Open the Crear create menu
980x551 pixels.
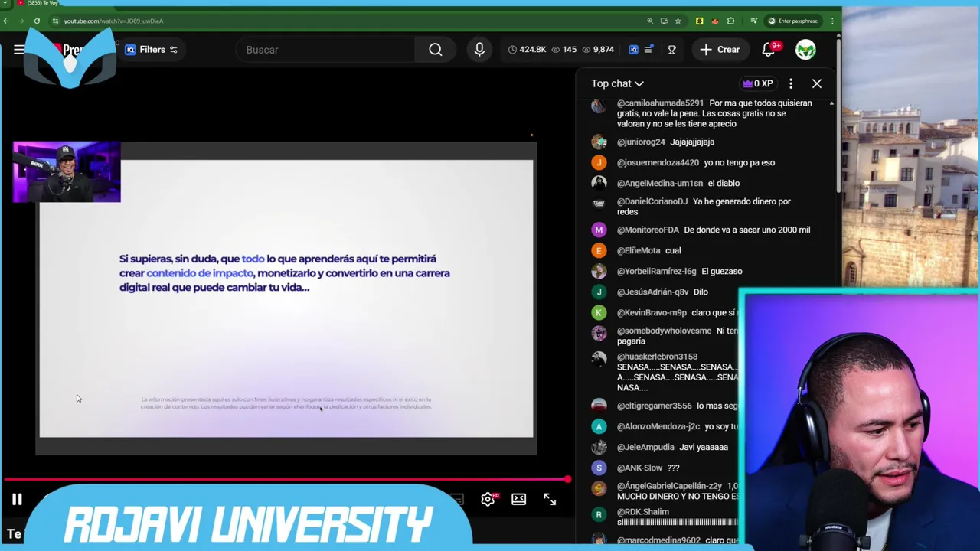click(720, 50)
